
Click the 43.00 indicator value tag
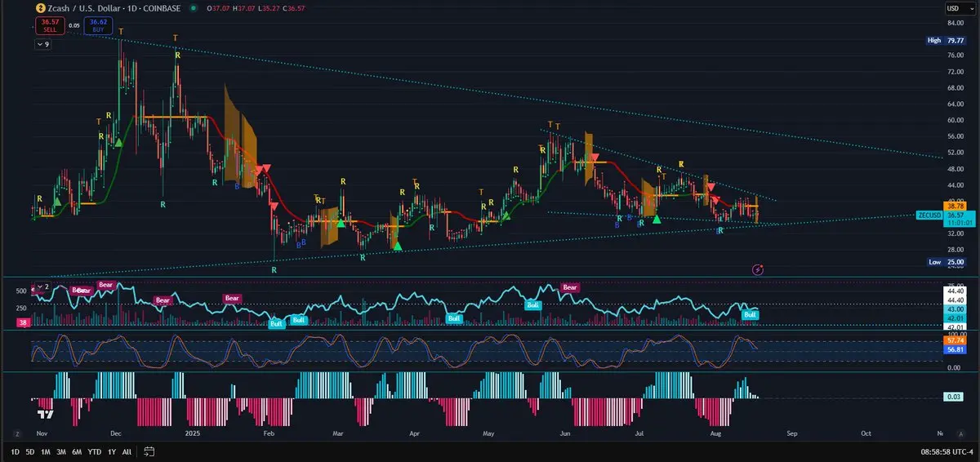click(x=955, y=309)
